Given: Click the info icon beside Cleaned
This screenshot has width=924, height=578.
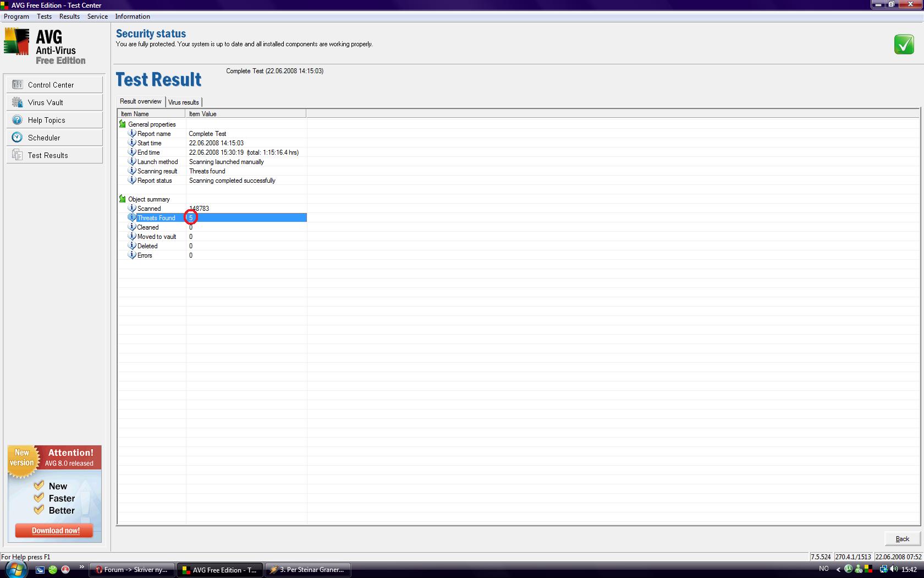Looking at the screenshot, I should pos(132,227).
